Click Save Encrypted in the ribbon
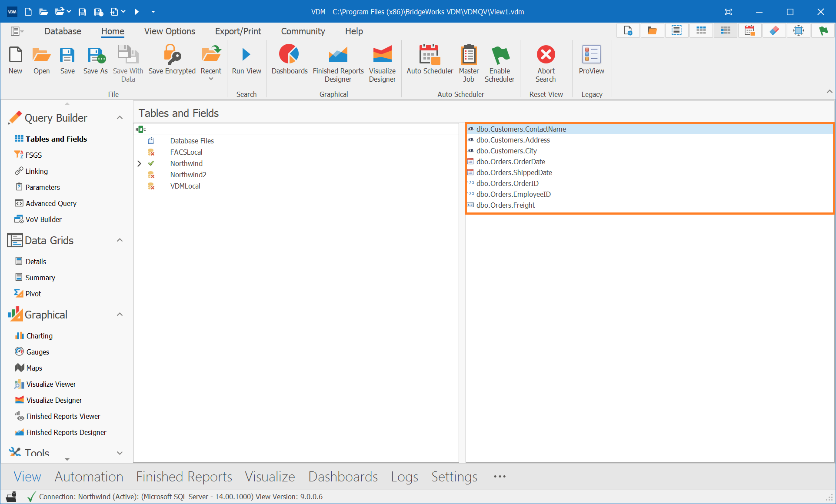This screenshot has width=836, height=504. click(172, 61)
